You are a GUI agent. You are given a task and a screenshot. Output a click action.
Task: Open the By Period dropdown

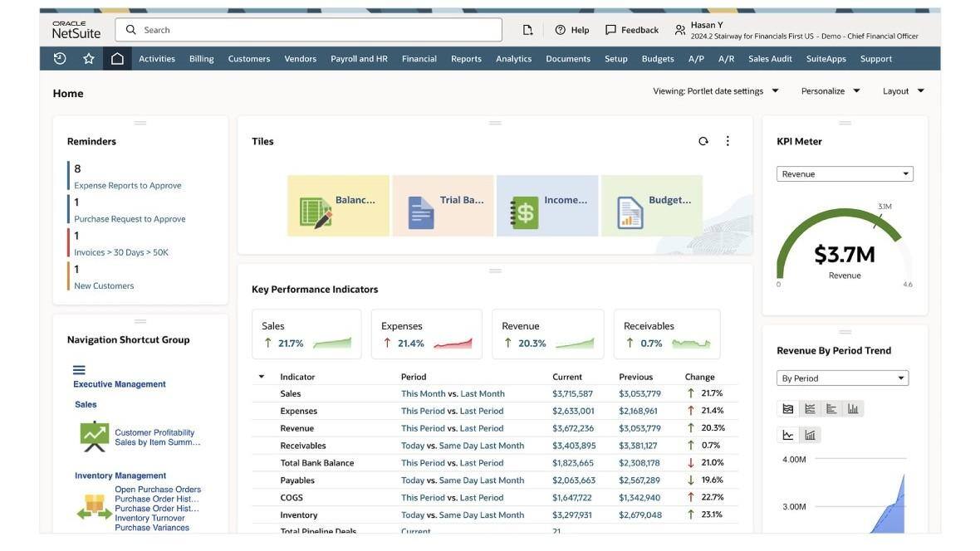[842, 378]
